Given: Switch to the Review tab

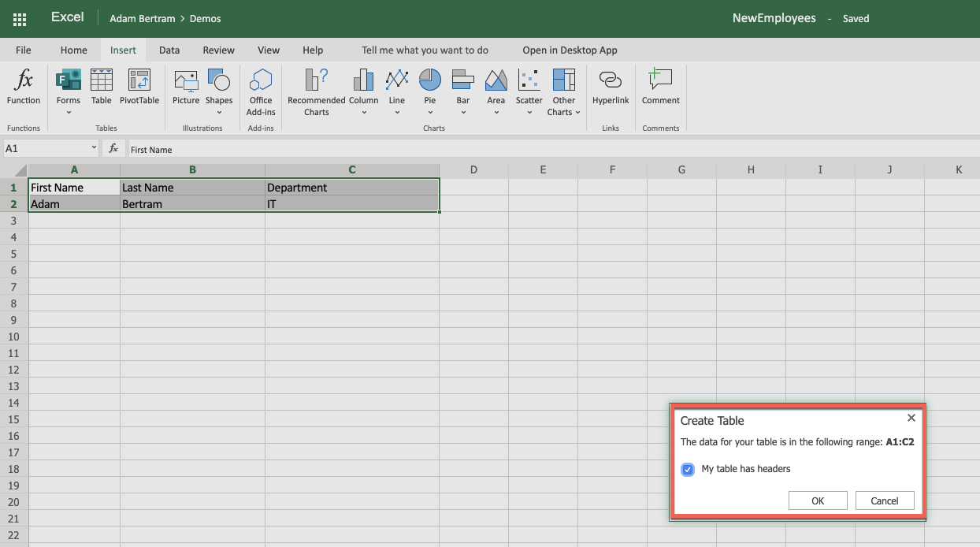Looking at the screenshot, I should 219,50.
